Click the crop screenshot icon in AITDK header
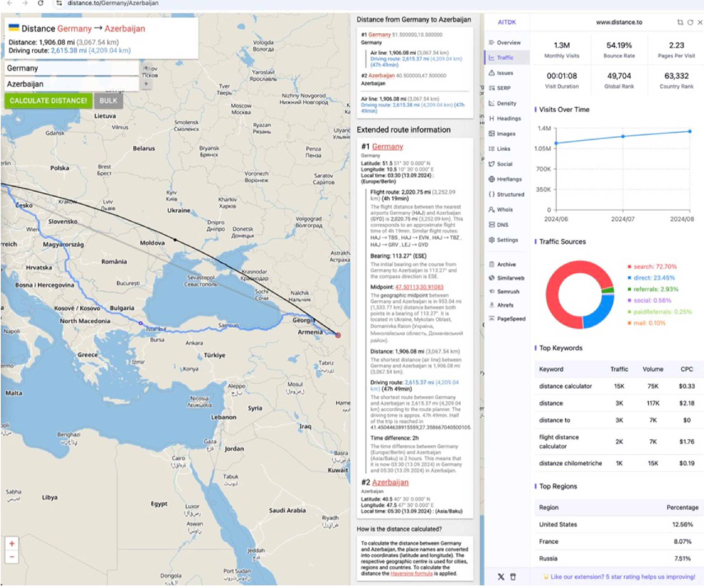 [x=680, y=22]
